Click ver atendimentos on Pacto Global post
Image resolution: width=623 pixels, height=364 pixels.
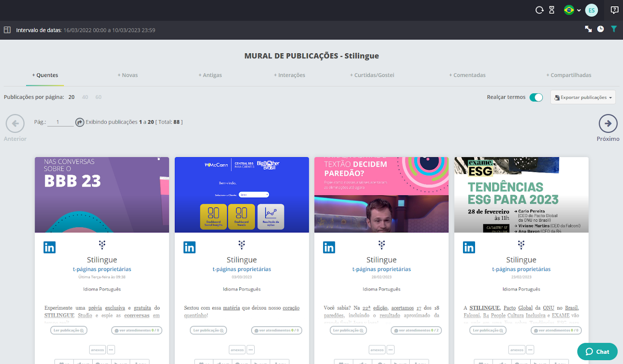tap(556, 330)
